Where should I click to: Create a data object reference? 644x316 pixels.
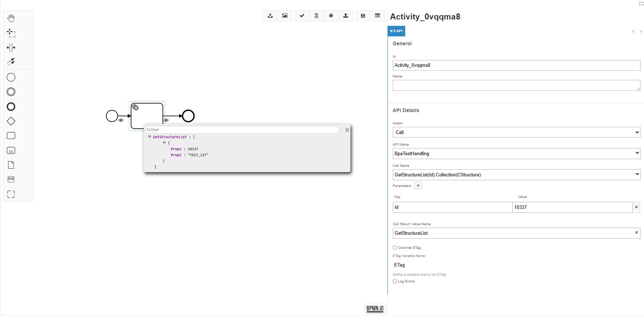(x=11, y=165)
